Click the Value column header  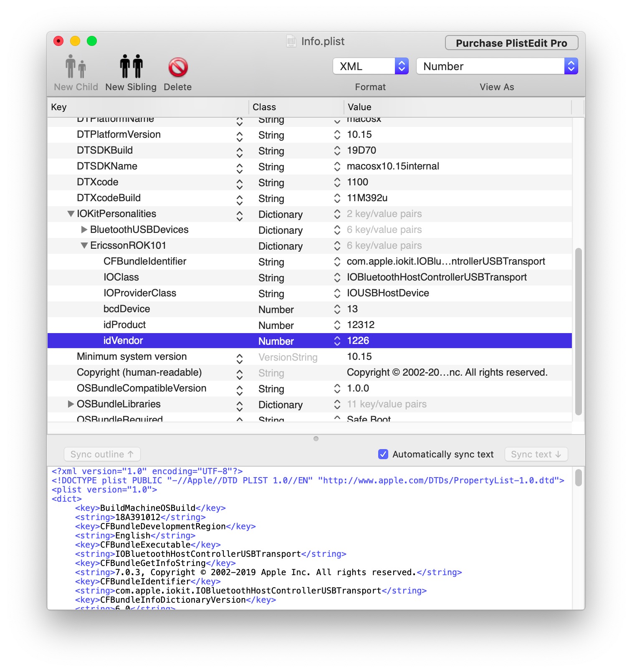coord(457,107)
